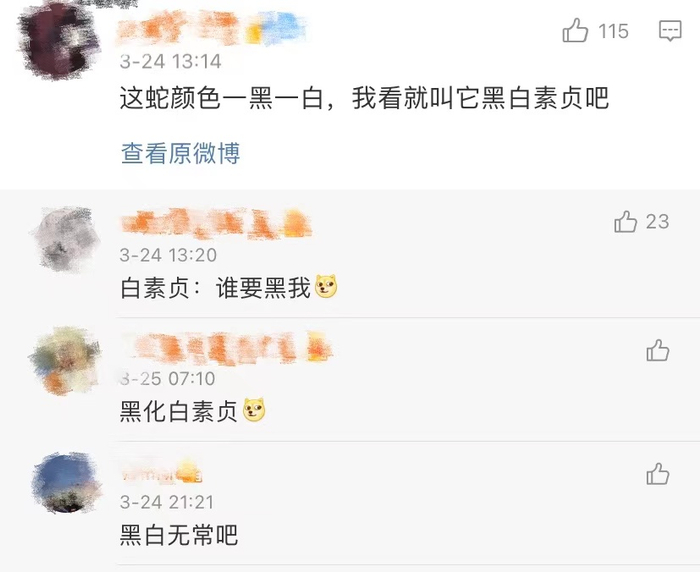Open the top commenter's avatar

[59, 41]
